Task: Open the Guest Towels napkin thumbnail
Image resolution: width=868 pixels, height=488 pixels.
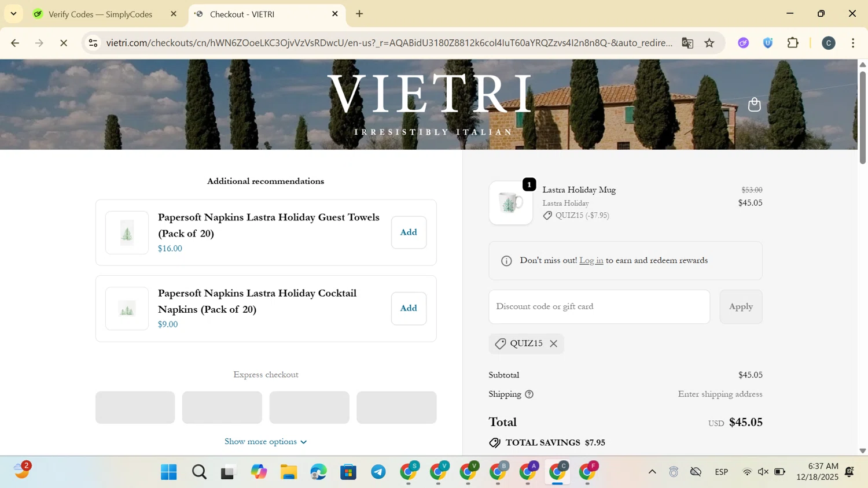Action: coord(127,233)
